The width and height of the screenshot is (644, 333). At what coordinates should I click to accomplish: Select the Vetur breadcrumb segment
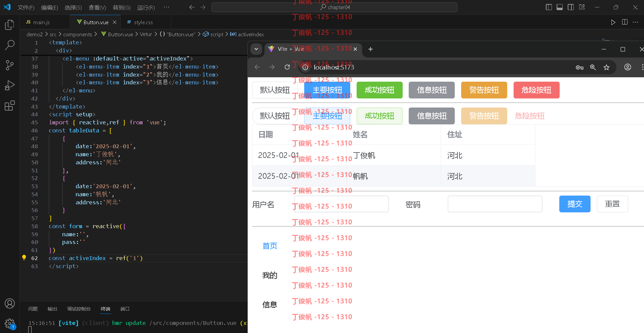146,34
